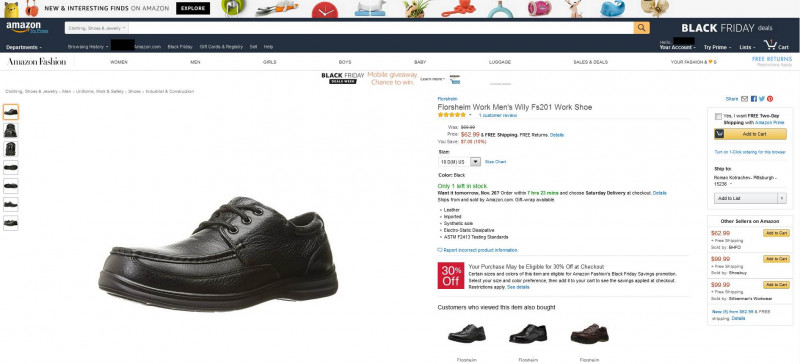Click main Add to Cart button
The height and width of the screenshot is (364, 800).
coord(750,134)
